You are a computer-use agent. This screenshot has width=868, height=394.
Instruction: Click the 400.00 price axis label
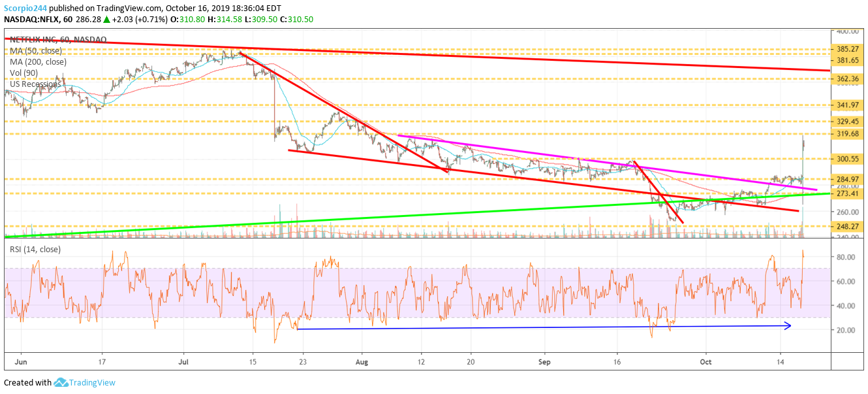pyautogui.click(x=847, y=31)
